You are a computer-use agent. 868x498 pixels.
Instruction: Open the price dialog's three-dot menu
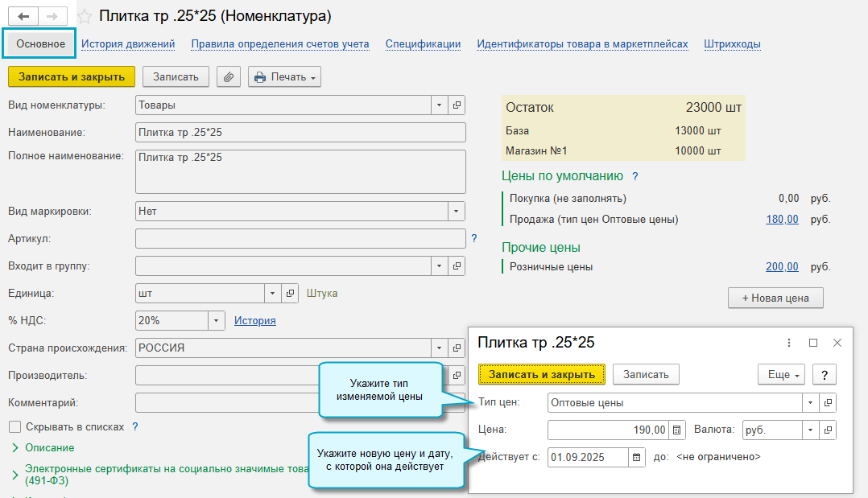pos(789,343)
